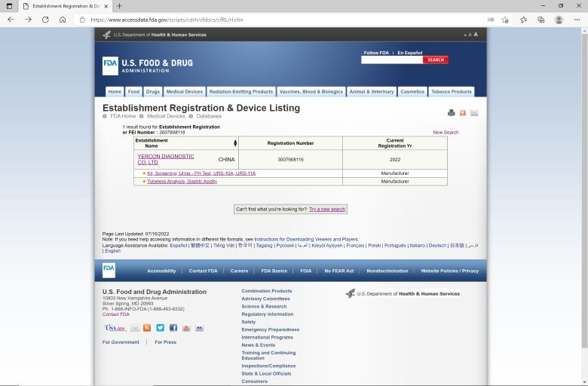Open the Favorites list icon
This screenshot has width=588, height=386.
(523, 20)
